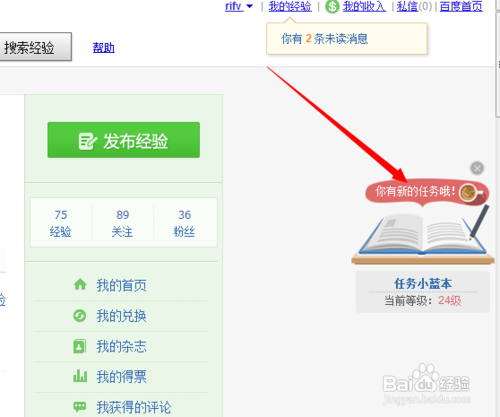This screenshot has width=500, height=417.
Task: Click the coffee cup icon in bubble
Action: (x=470, y=192)
